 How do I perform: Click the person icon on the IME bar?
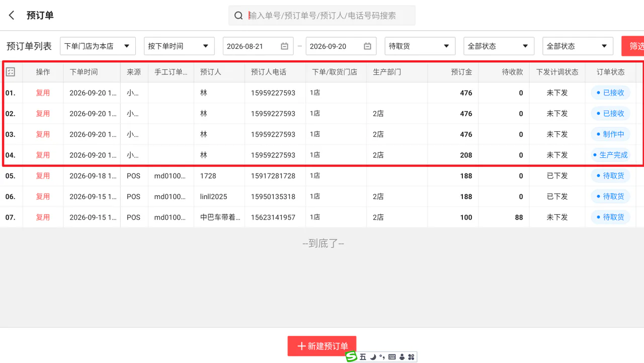click(402, 357)
